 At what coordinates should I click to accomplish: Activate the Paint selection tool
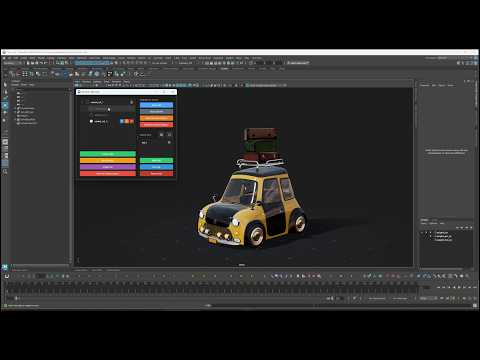point(5,98)
